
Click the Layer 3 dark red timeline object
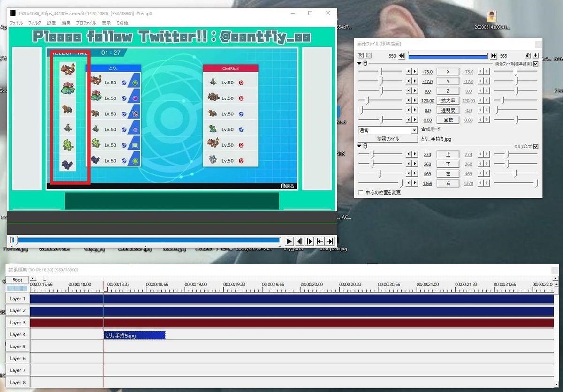coord(292,323)
